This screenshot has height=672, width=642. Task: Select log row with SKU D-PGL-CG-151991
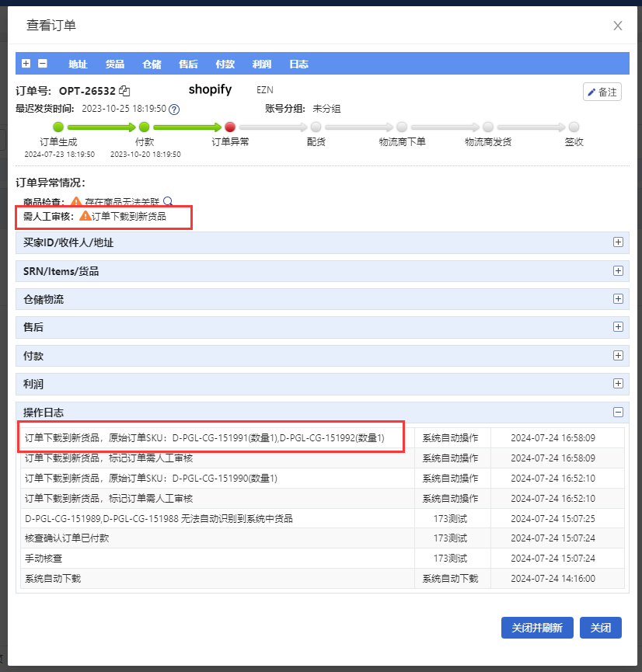[323, 438]
